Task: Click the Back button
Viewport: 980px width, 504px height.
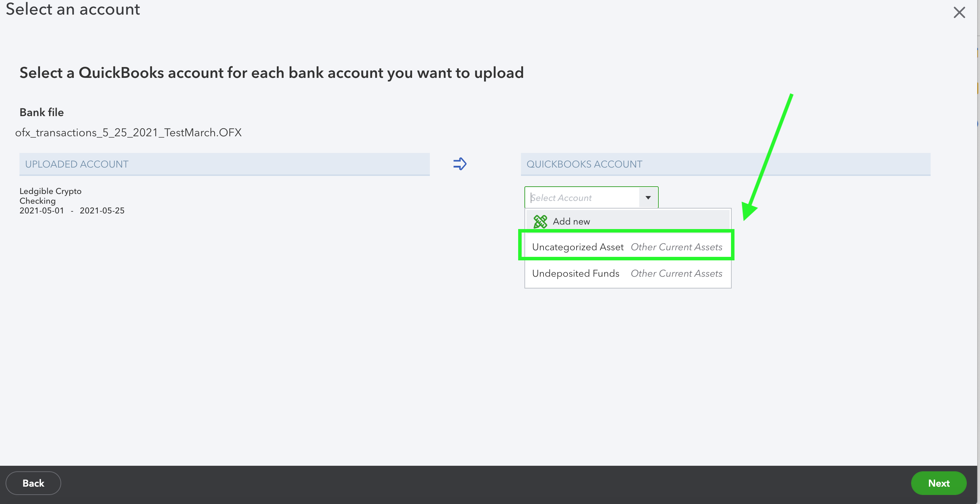Action: pos(33,483)
